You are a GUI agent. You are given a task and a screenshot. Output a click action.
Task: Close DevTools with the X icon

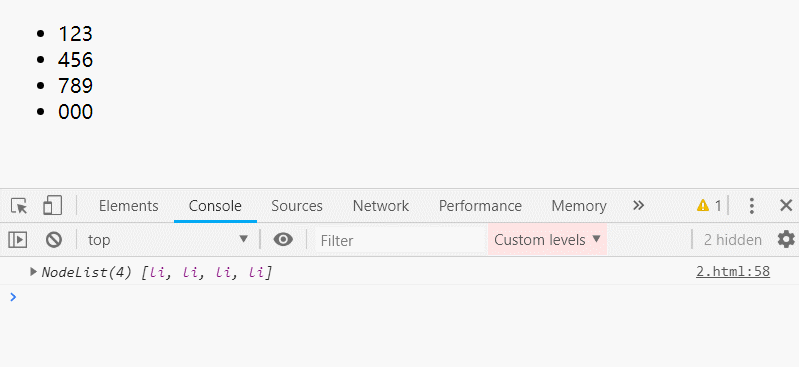(x=786, y=206)
